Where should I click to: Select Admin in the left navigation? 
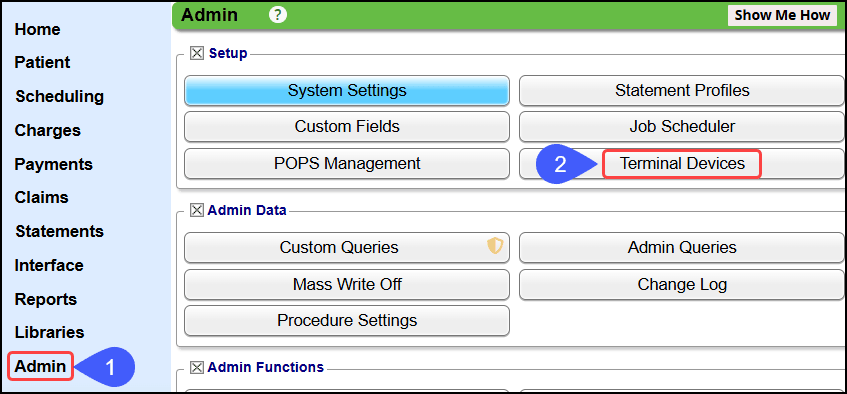click(x=41, y=366)
